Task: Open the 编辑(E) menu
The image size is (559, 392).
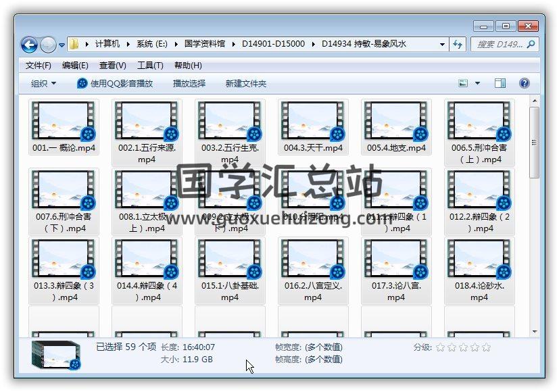Action: 75,66
